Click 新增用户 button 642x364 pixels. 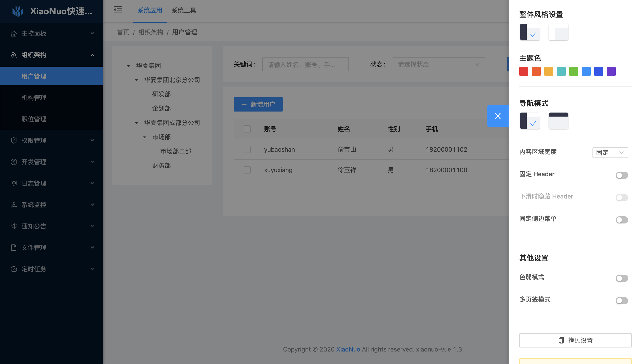pos(258,104)
